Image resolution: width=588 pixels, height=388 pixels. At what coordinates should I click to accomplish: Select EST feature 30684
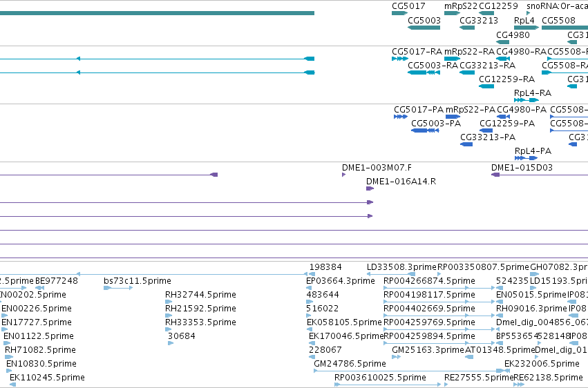[x=171, y=343]
